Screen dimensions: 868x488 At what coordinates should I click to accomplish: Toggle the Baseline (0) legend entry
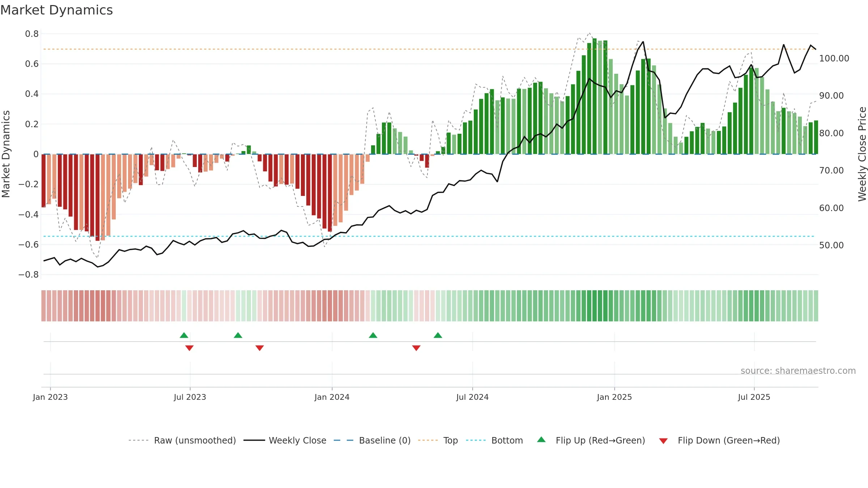[372, 440]
